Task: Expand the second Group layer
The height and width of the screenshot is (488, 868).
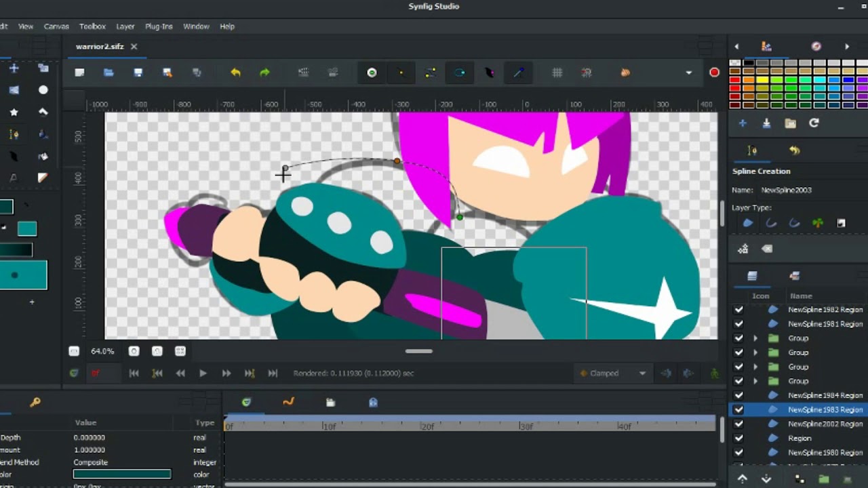Action: tap(755, 352)
